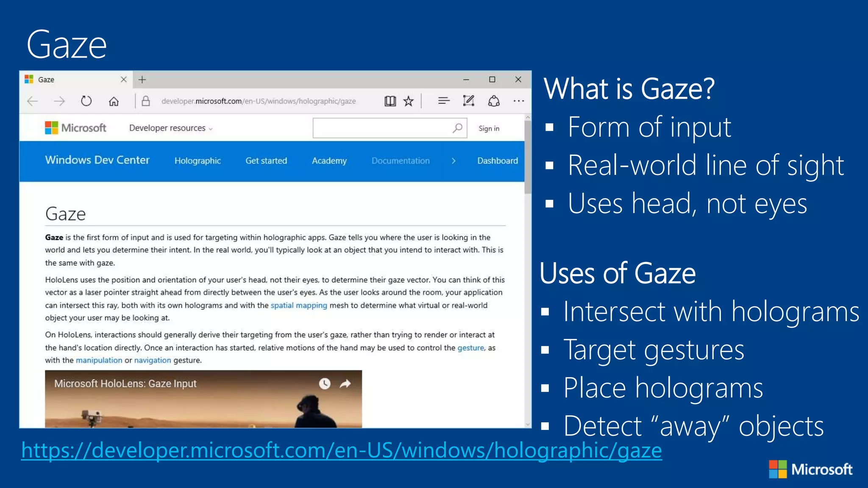The width and height of the screenshot is (868, 488).
Task: Make a Web Note pen icon
Action: pos(468,101)
